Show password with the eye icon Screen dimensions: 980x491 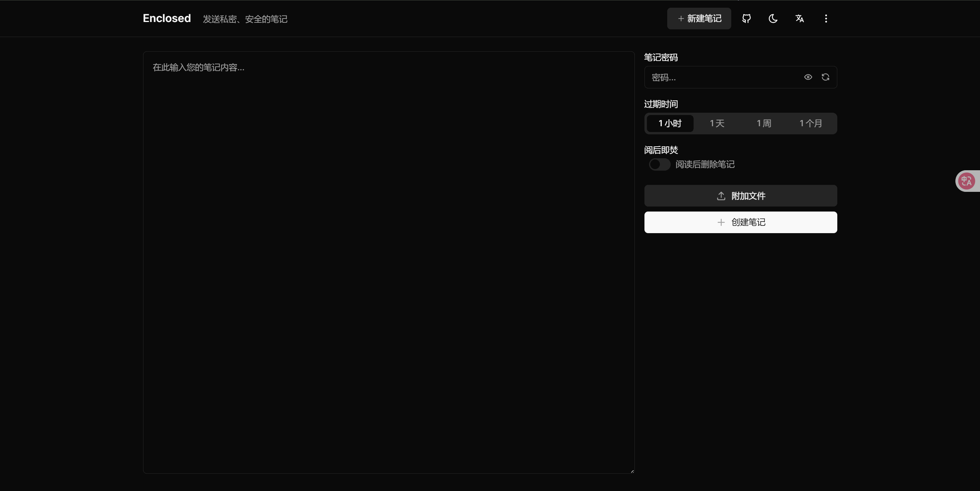point(808,77)
